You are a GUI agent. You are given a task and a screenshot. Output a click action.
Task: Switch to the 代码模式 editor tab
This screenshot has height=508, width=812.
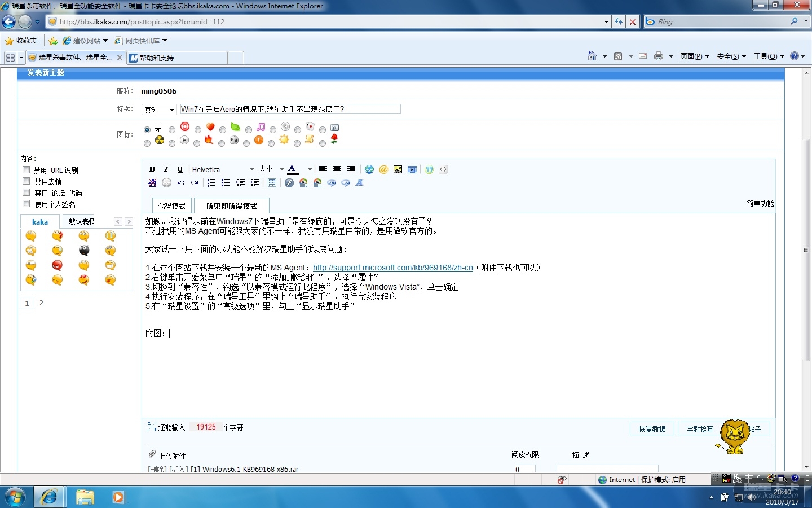[x=172, y=206]
